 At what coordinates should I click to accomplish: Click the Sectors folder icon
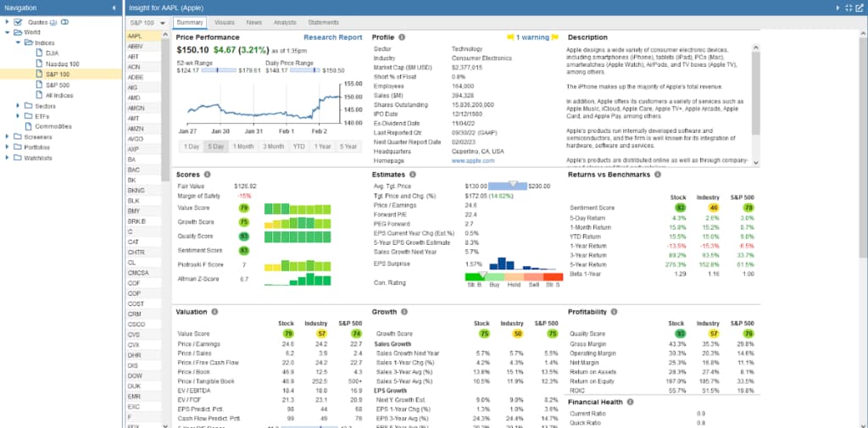29,105
